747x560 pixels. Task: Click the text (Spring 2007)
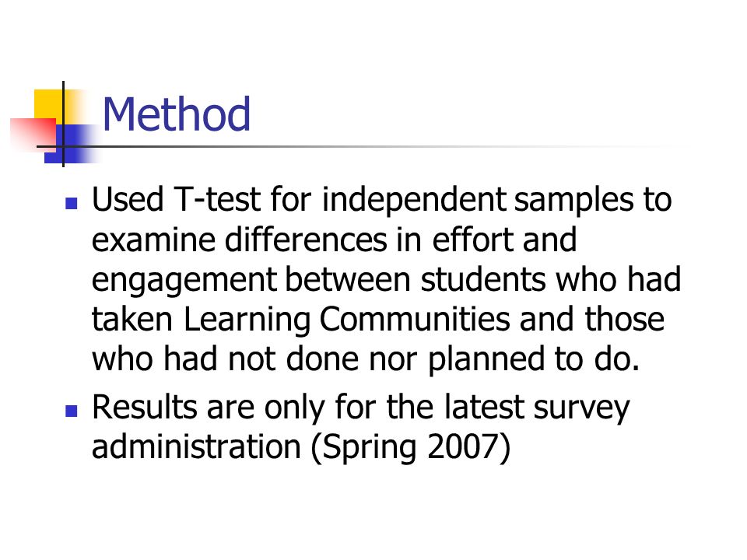tap(411, 448)
